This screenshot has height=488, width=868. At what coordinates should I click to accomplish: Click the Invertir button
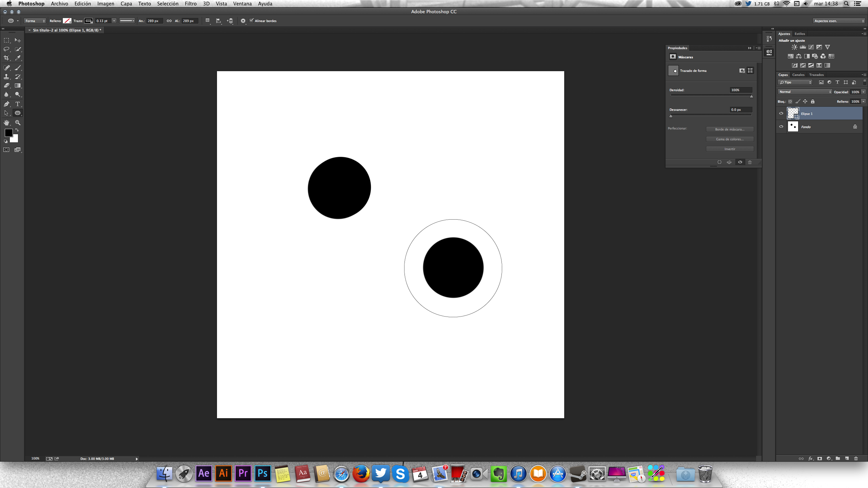click(730, 149)
